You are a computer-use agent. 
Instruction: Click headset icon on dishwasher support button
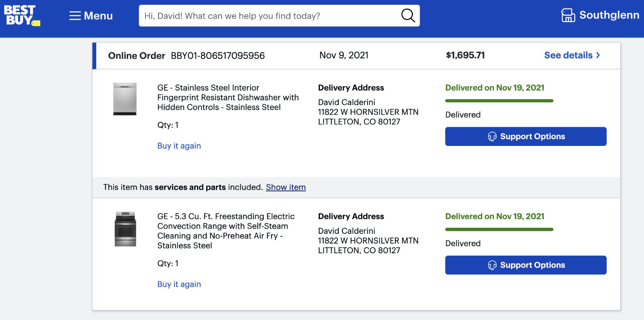492,137
